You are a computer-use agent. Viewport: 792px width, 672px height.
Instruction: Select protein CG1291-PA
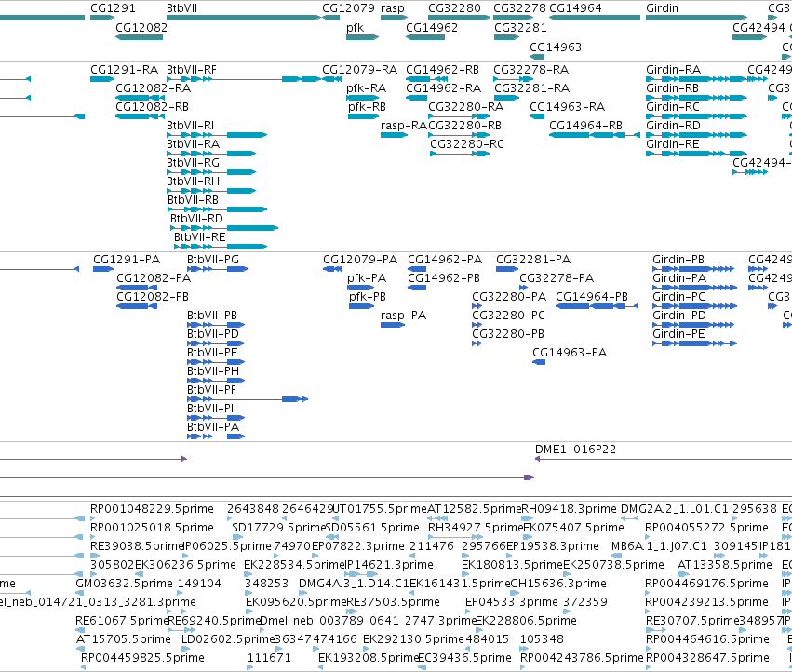click(103, 269)
